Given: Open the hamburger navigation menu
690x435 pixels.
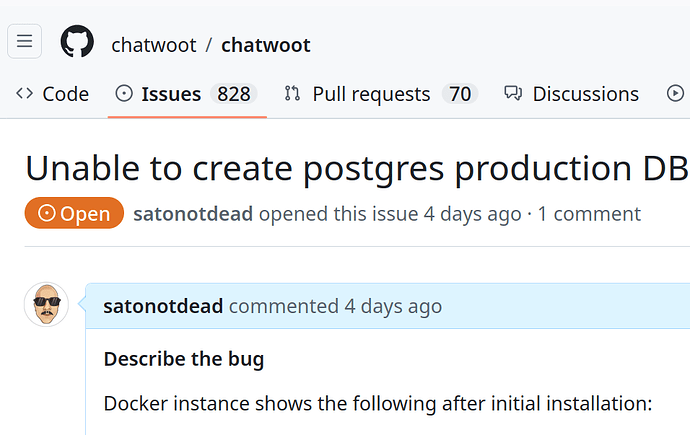Looking at the screenshot, I should 25,42.
